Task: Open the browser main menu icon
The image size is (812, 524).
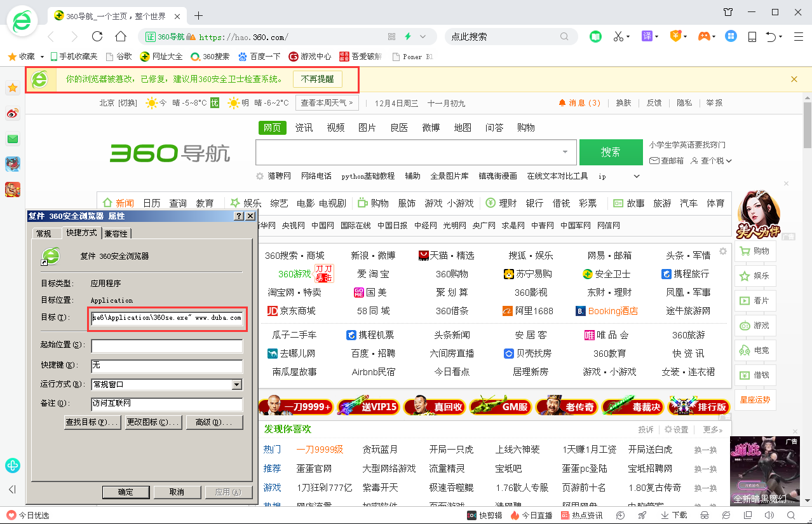Action: click(x=800, y=36)
